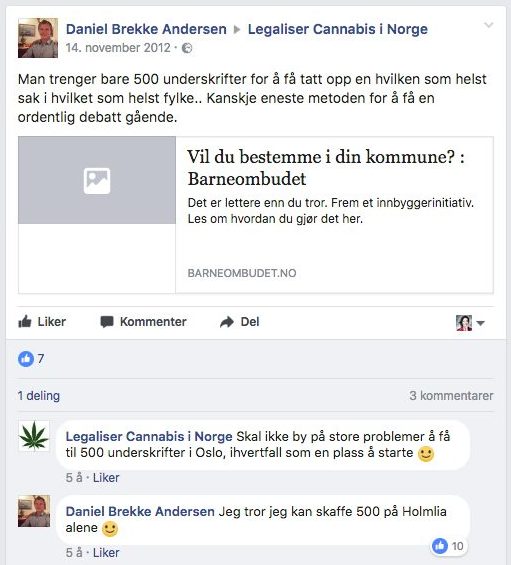Screen dimensions: 511x565
Task: View the 1 deling shares list
Action: pos(39,396)
